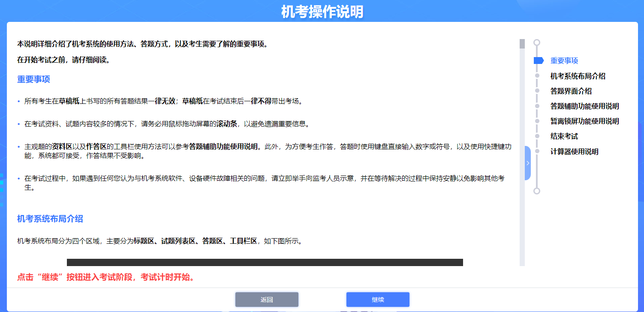Click the lower part of the scrollbar track
Viewport: 644px width, 312px height.
[x=522, y=223]
